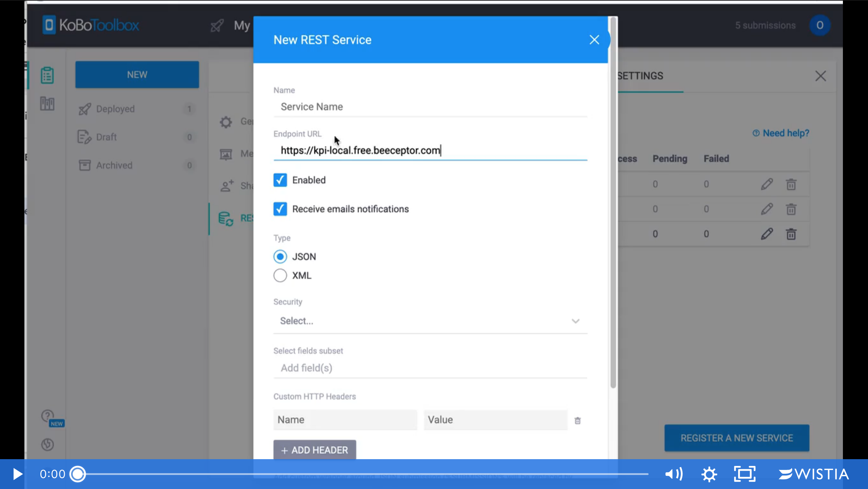Open the user account avatar menu

(x=820, y=25)
